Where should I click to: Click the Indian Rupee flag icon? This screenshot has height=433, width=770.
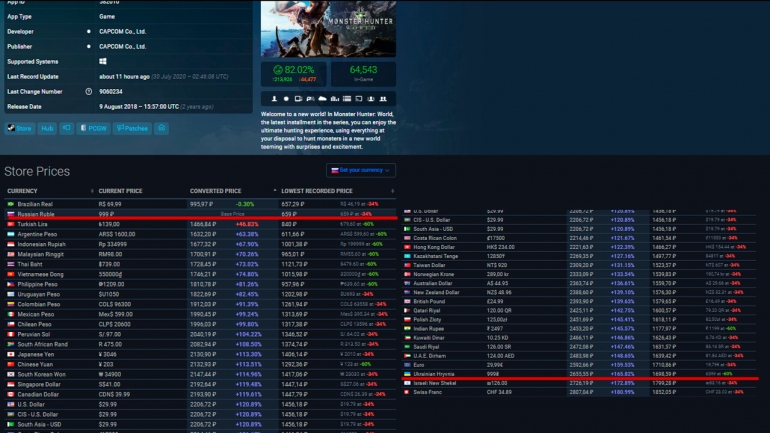pos(407,329)
